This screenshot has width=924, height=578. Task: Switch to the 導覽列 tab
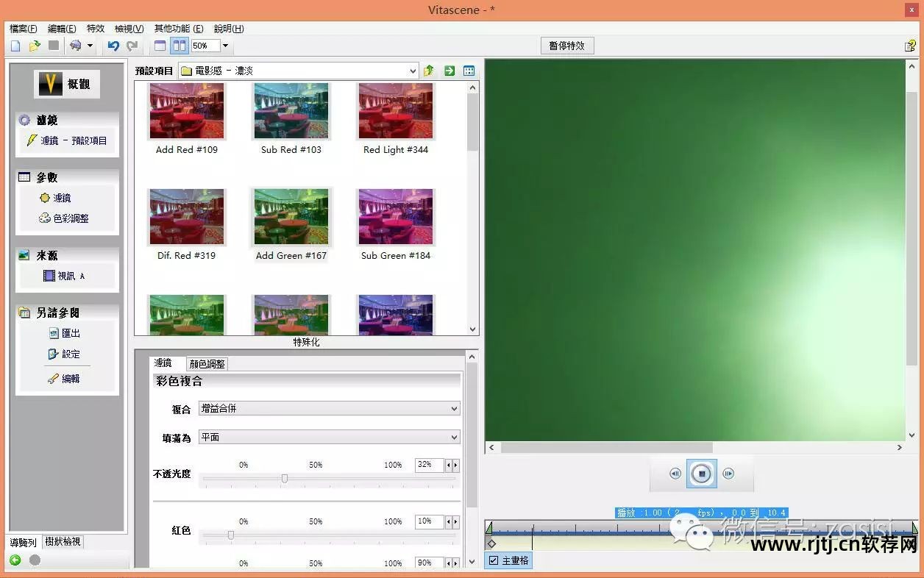click(23, 542)
